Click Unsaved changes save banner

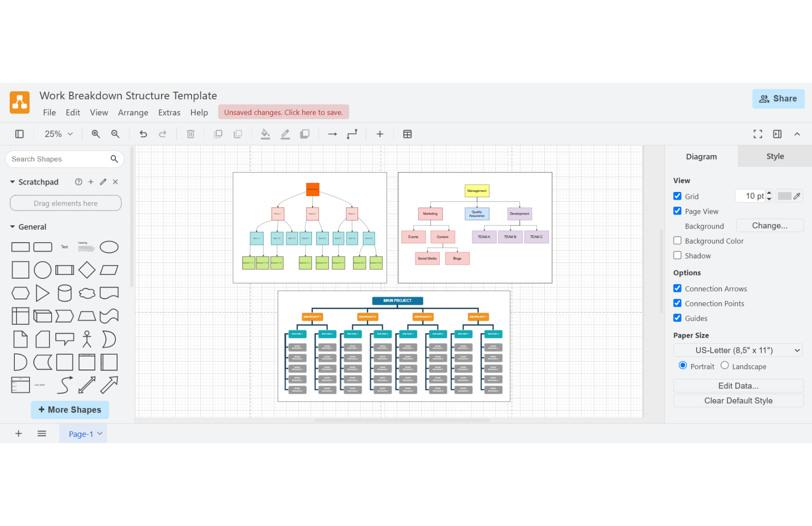[x=284, y=112]
